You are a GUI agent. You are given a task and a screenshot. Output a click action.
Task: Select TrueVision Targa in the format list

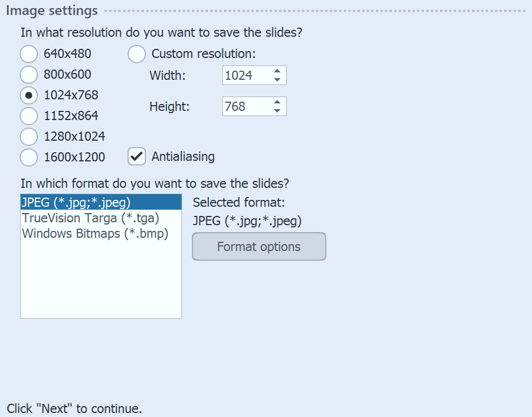[90, 218]
